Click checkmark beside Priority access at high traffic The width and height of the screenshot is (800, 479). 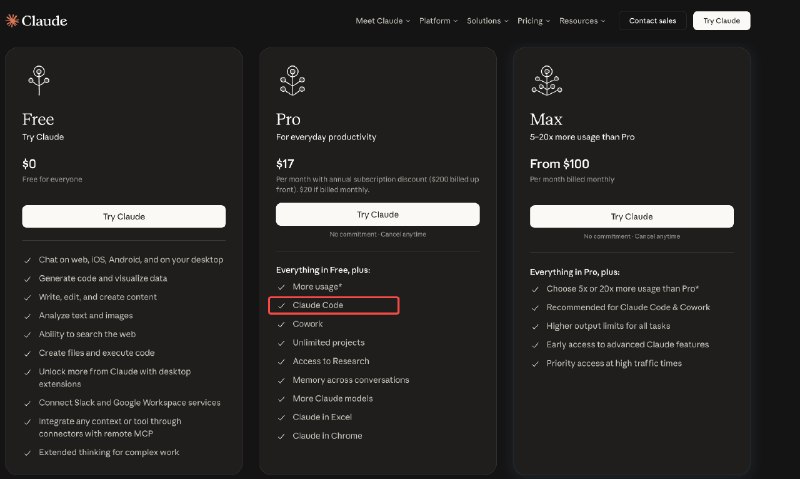click(535, 364)
